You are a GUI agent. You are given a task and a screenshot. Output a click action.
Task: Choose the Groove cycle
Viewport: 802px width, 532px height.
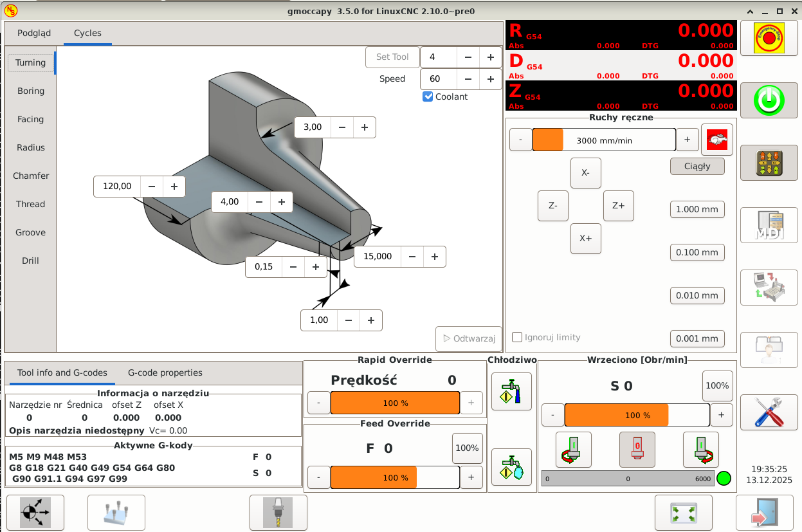(31, 233)
